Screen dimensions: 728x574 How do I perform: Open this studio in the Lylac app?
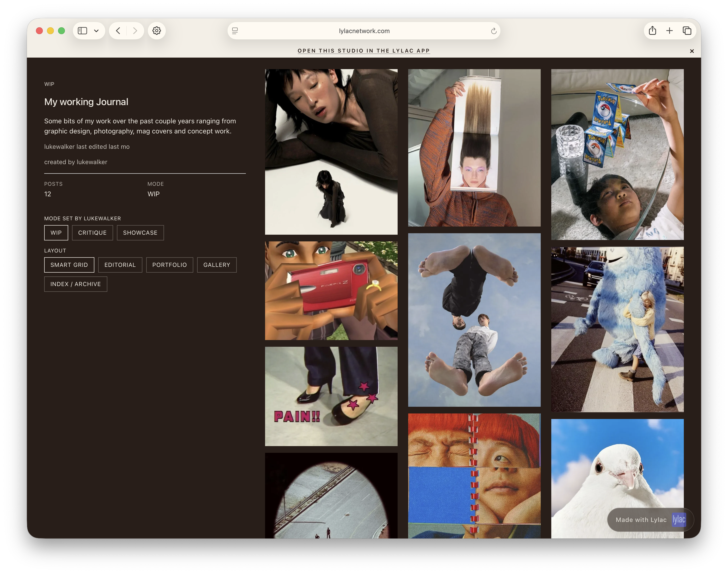point(364,51)
